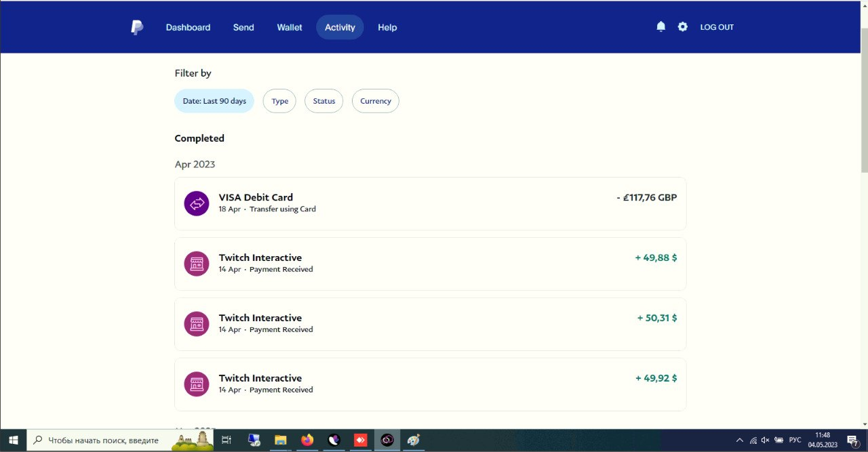Viewport: 868px width, 452px height.
Task: Switch to the Wallet tab
Action: click(x=290, y=28)
